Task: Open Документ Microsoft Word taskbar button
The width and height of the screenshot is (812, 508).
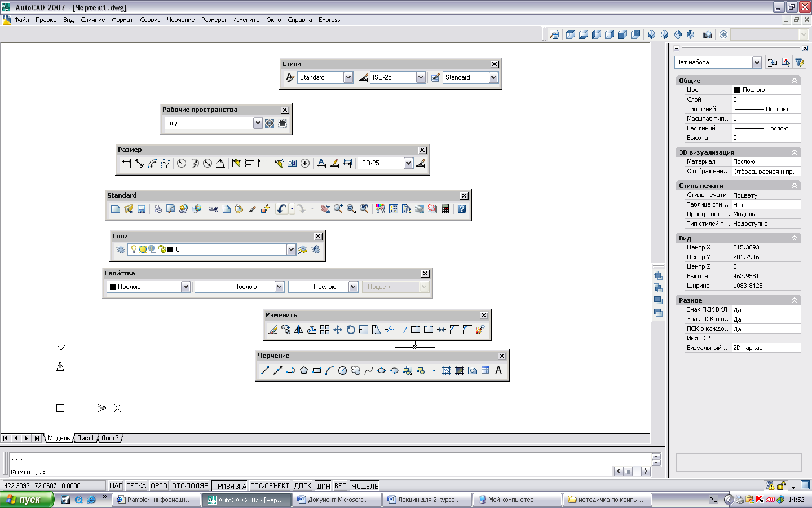Action: tap(337, 500)
